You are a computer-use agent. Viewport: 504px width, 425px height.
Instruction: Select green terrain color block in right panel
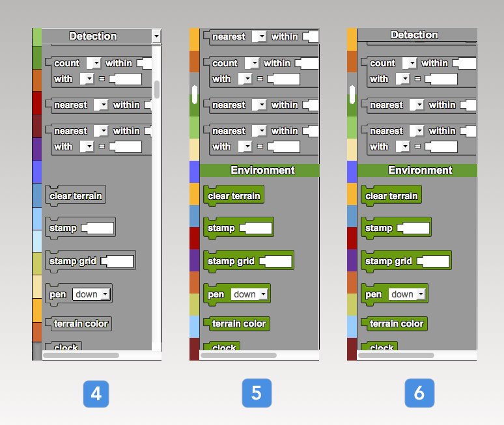(394, 323)
